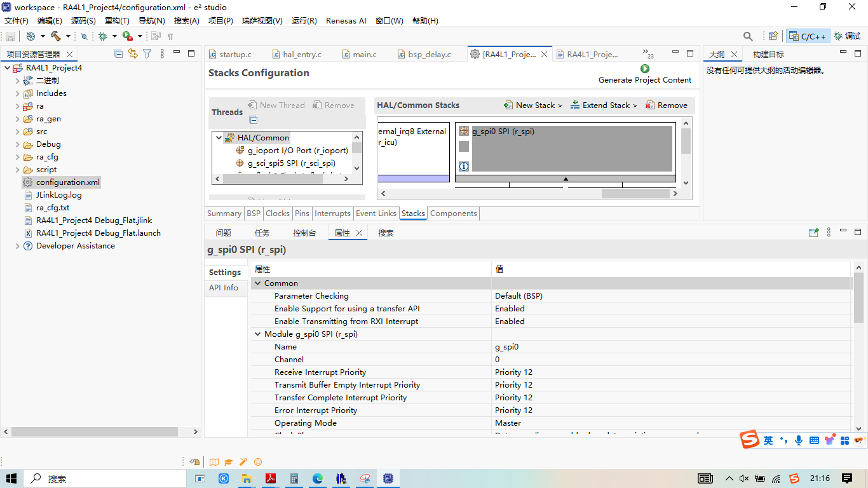Select JLinkLog.log file
The width and height of the screenshot is (868, 488).
[x=52, y=195]
